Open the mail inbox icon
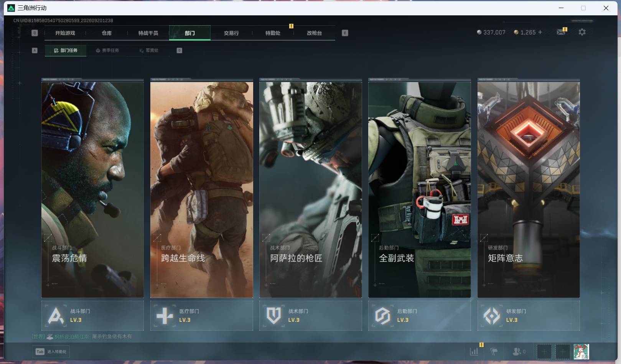The width and height of the screenshot is (621, 364). 561,32
